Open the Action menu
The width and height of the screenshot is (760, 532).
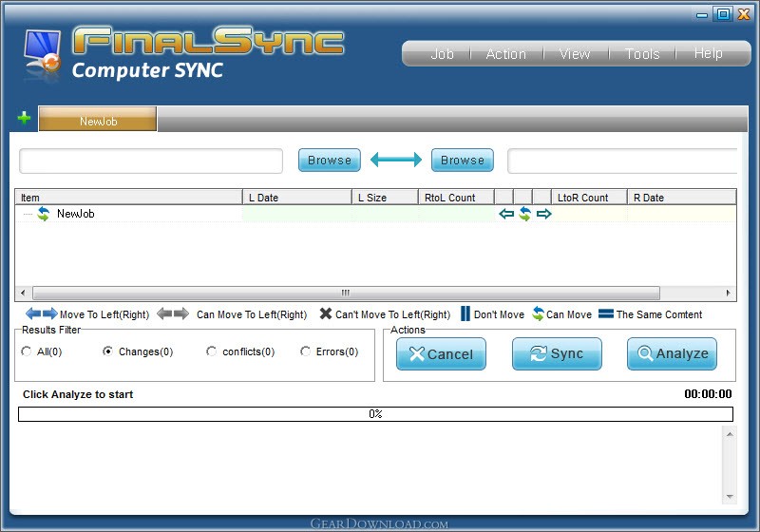click(x=506, y=53)
